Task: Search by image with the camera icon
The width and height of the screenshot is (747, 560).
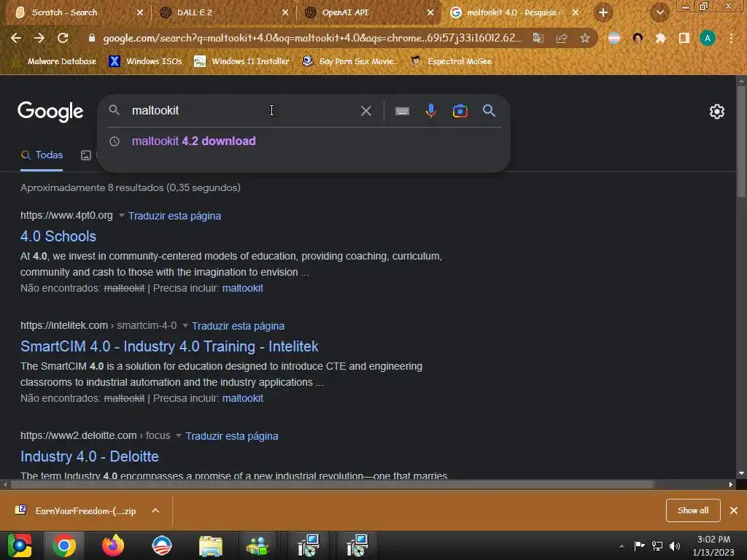Action: (x=460, y=111)
